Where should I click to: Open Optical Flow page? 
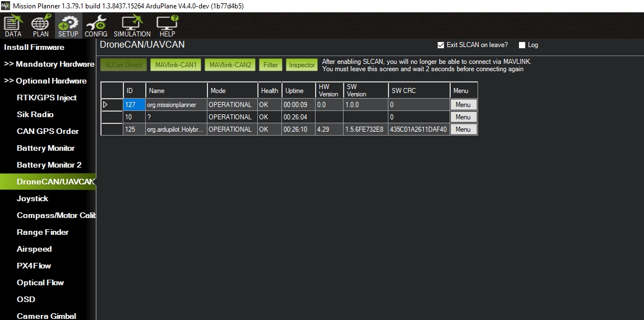(40, 283)
